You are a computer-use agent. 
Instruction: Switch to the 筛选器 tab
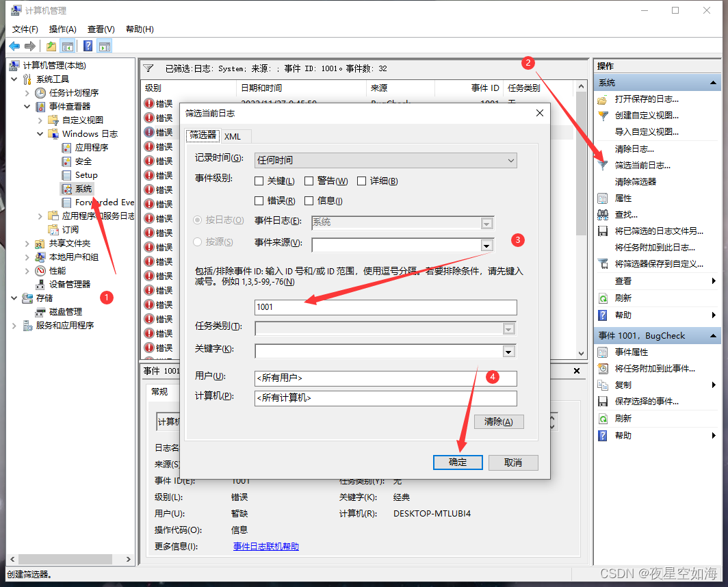(x=203, y=135)
